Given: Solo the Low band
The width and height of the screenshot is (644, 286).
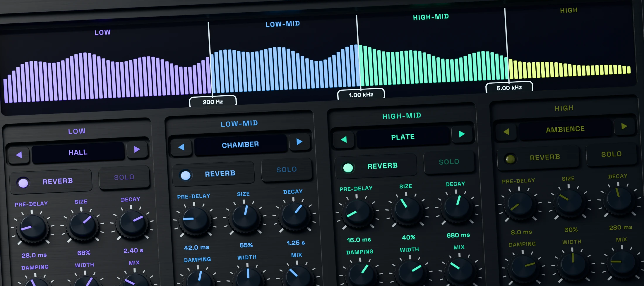Looking at the screenshot, I should 124,177.
